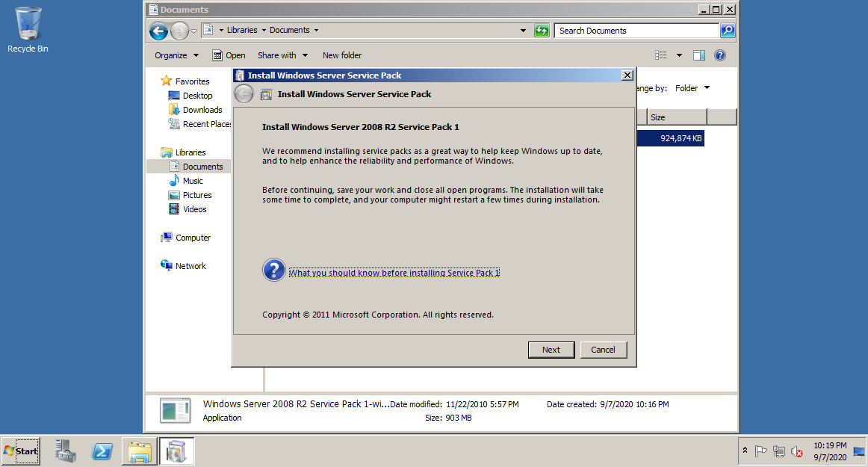Click the Explorer forward arrow button

tap(179, 31)
